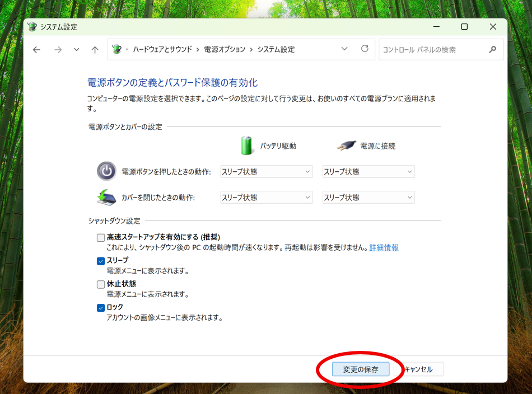The height and width of the screenshot is (394, 532).
Task: Click the up-one-level arrow icon
Action: pyautogui.click(x=95, y=50)
